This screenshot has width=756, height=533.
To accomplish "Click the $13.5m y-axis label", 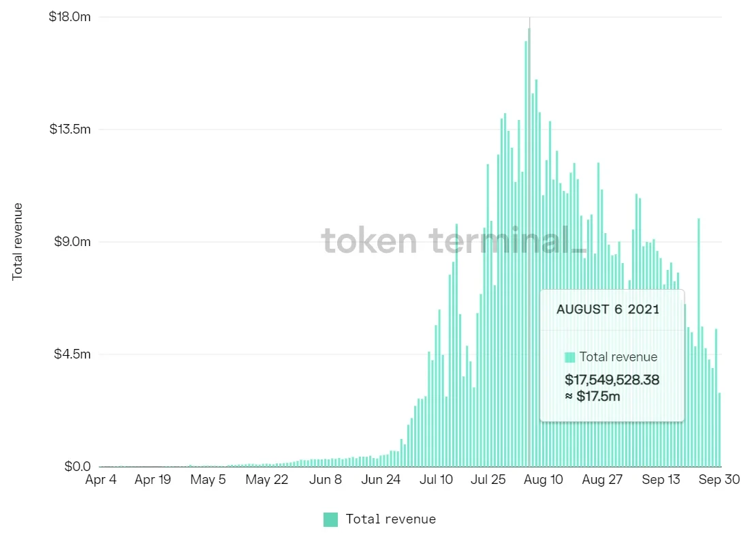I will (x=69, y=129).
